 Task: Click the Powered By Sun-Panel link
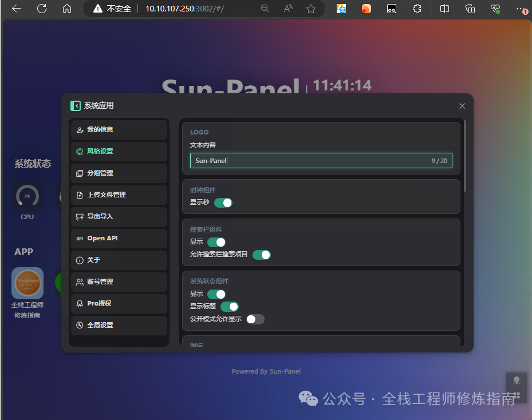[266, 371]
